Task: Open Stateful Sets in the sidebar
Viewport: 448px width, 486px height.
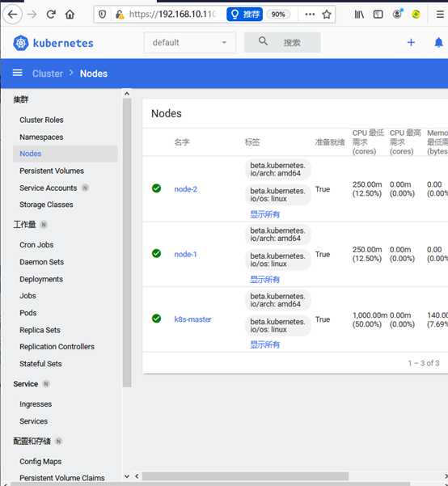Action: click(40, 364)
